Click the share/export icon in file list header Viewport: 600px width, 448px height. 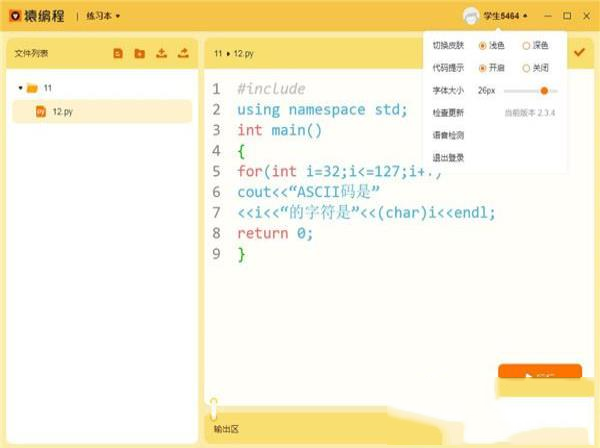183,53
